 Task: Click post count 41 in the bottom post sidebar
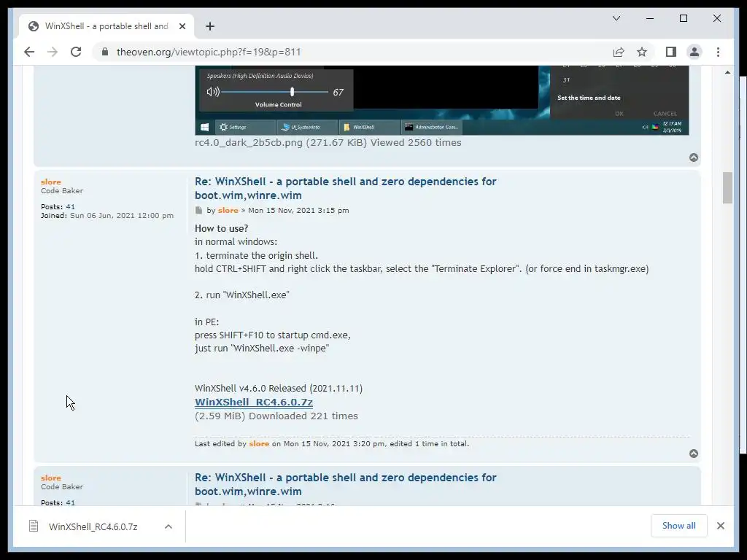[x=71, y=503]
